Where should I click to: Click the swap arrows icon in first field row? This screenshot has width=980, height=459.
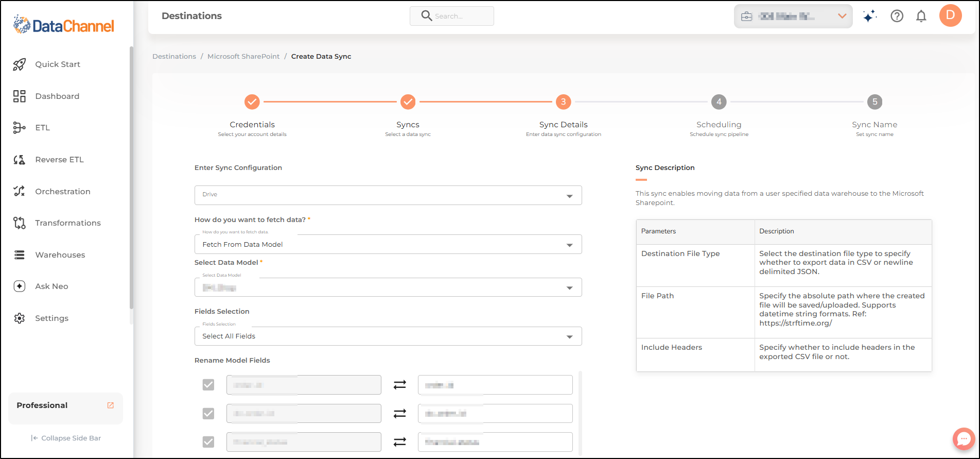tap(400, 385)
